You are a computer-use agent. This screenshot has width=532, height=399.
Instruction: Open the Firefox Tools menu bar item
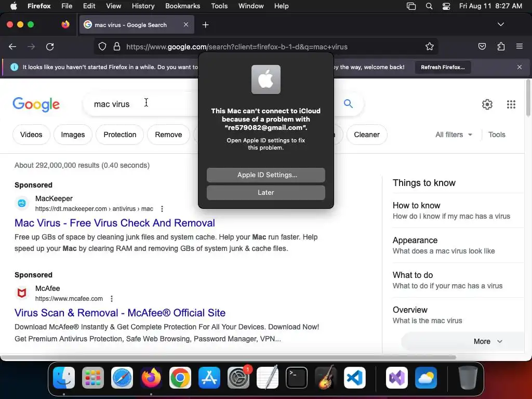(219, 6)
